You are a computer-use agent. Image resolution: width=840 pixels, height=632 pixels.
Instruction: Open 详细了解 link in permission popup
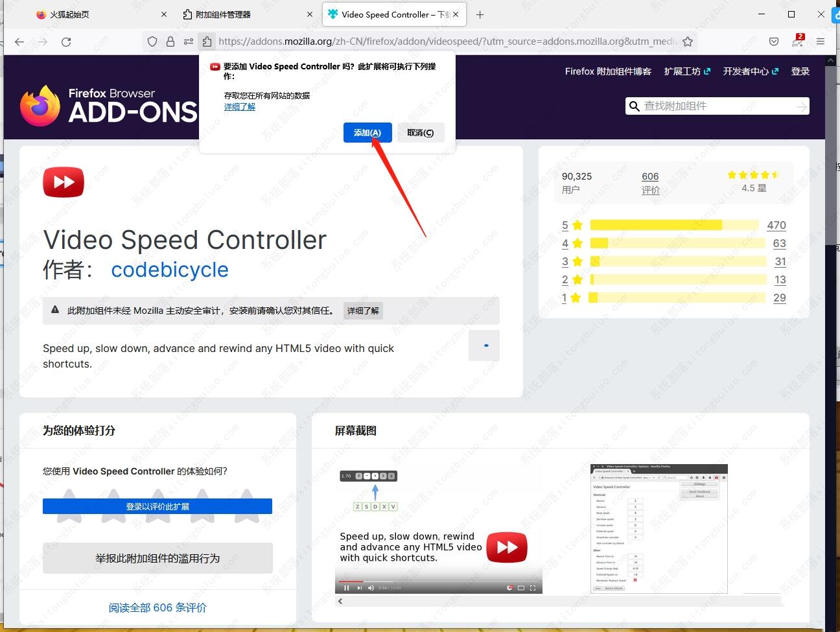pos(240,107)
